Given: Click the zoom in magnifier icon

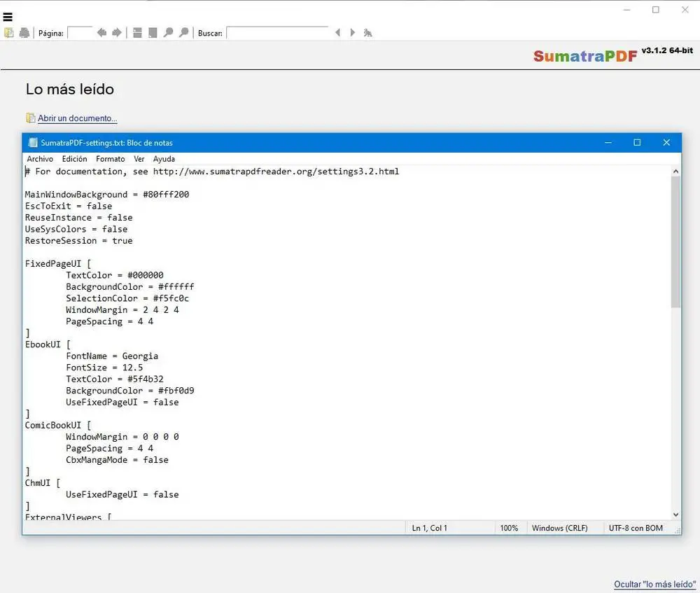Looking at the screenshot, I should 183,33.
